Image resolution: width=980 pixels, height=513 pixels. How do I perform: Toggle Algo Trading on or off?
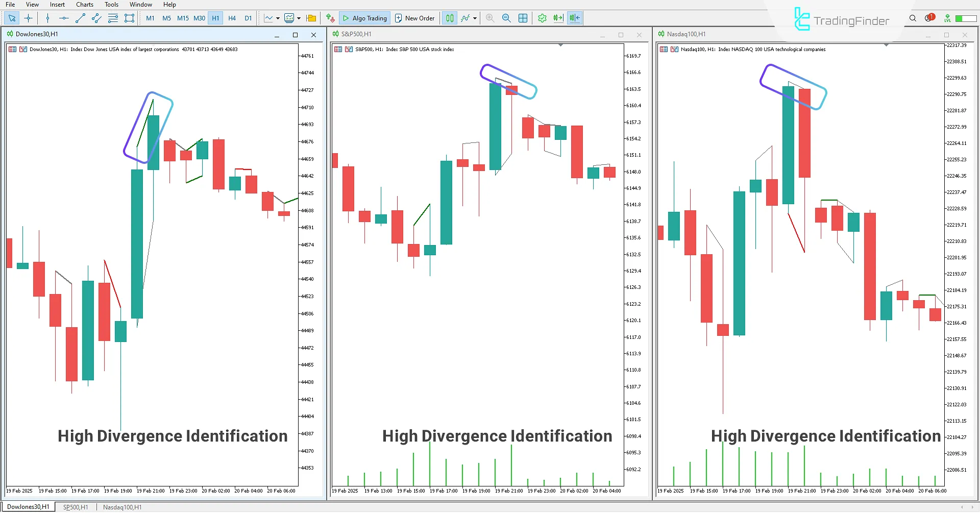point(364,18)
